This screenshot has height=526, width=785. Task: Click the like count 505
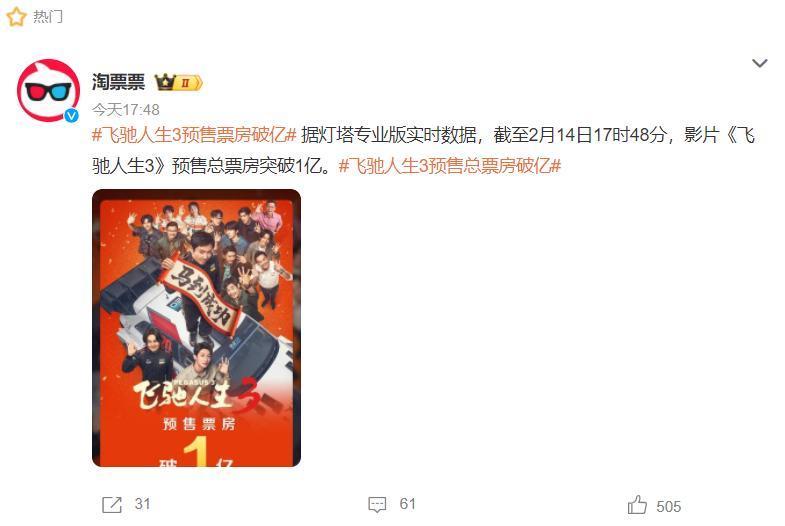pos(668,506)
